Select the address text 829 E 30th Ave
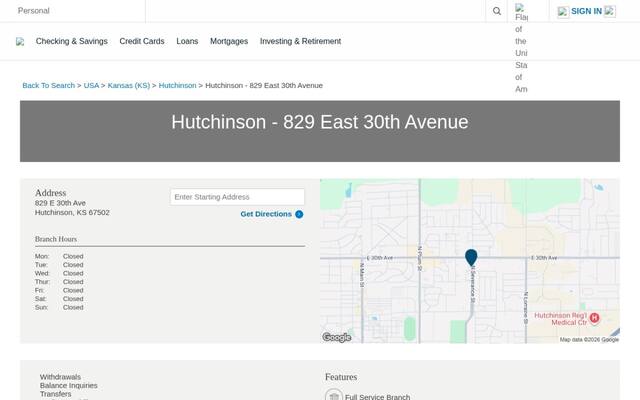This screenshot has height=400, width=640. (x=60, y=203)
